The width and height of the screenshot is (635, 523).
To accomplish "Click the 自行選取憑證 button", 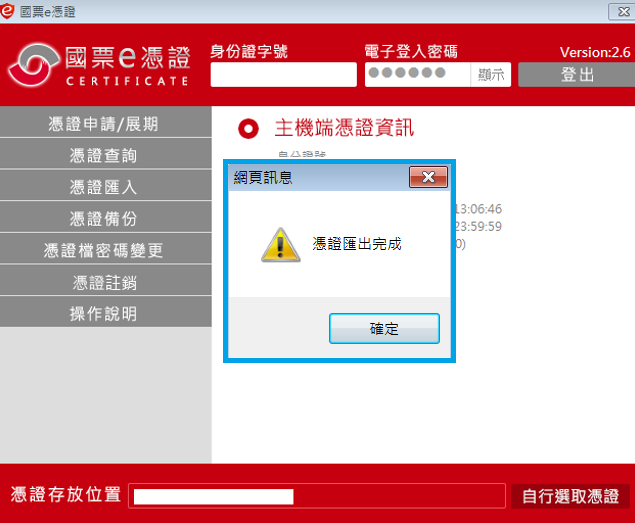I will coord(570,496).
